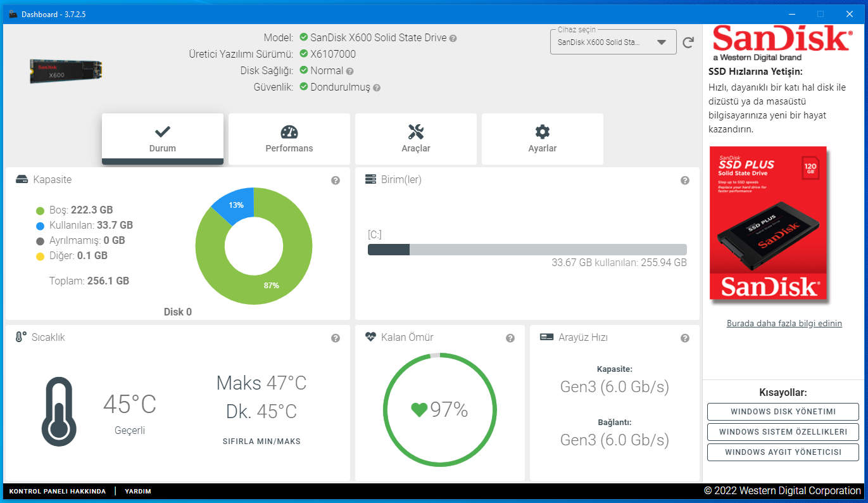Image resolution: width=868 pixels, height=503 pixels.
Task: Click the help icon beside Güvenlik Dondurulmuş
Action: (x=377, y=88)
